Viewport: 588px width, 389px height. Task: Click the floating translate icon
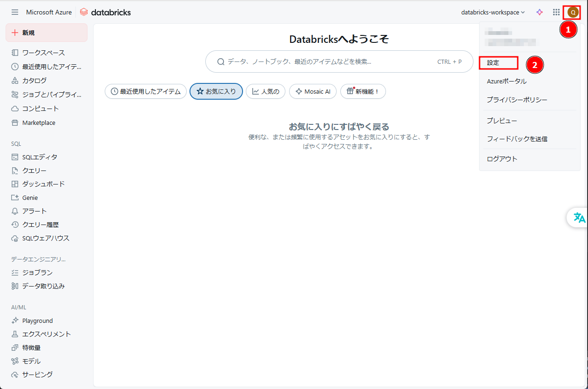coord(579,218)
